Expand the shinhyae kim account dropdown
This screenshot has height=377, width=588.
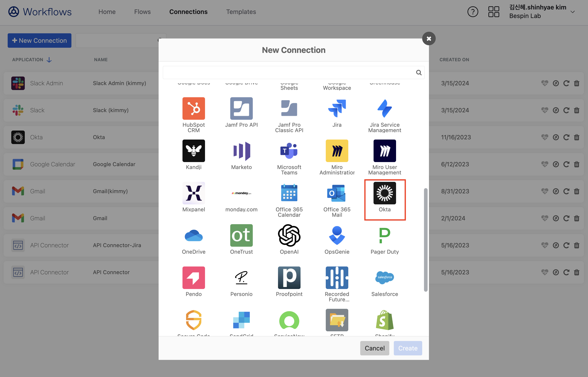pyautogui.click(x=572, y=12)
